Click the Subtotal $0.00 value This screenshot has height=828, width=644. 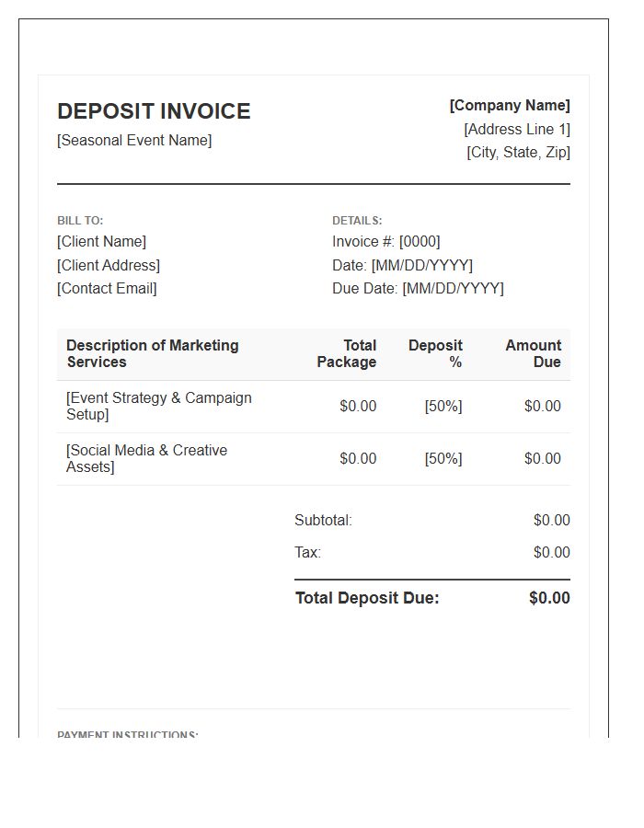pyautogui.click(x=552, y=521)
